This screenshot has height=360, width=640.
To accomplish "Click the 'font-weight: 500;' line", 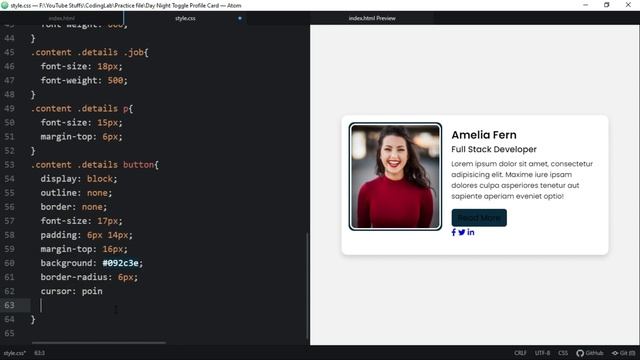I will pyautogui.click(x=84, y=80).
